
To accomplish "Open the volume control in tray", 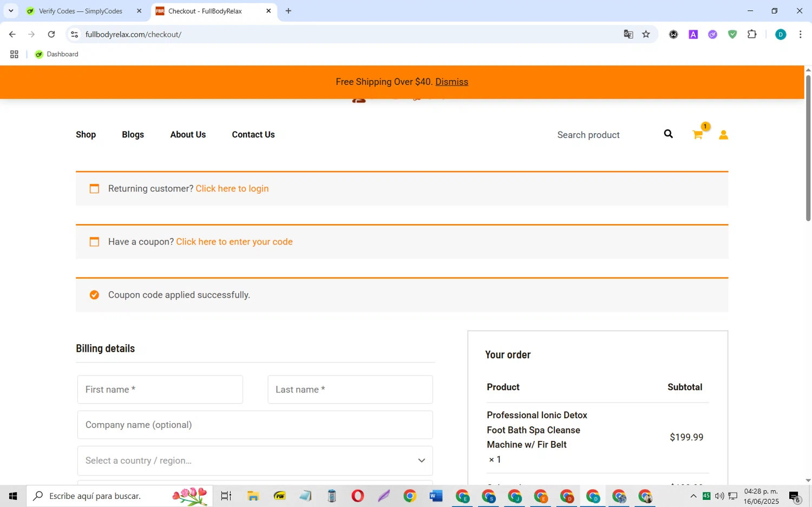I will click(x=719, y=496).
